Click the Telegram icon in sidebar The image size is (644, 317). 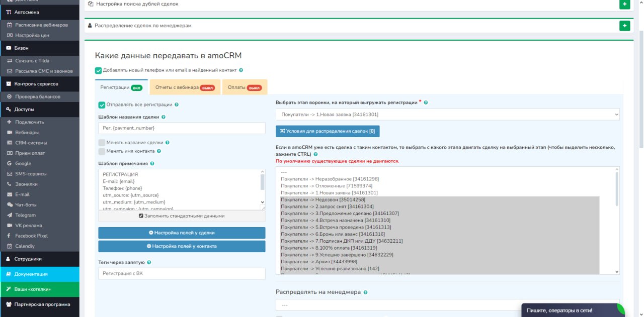(9, 215)
